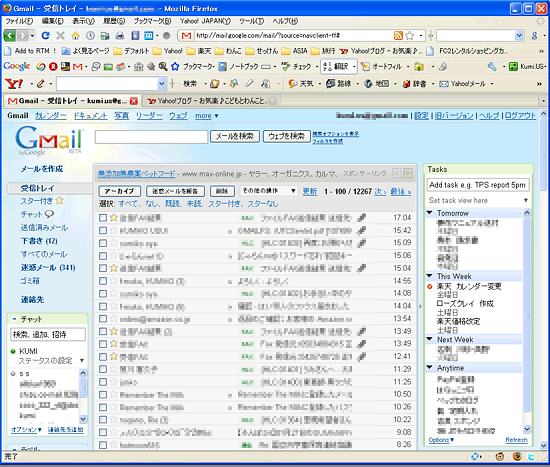Collapse the Anytime task group
550x467 pixels.
coord(430,367)
